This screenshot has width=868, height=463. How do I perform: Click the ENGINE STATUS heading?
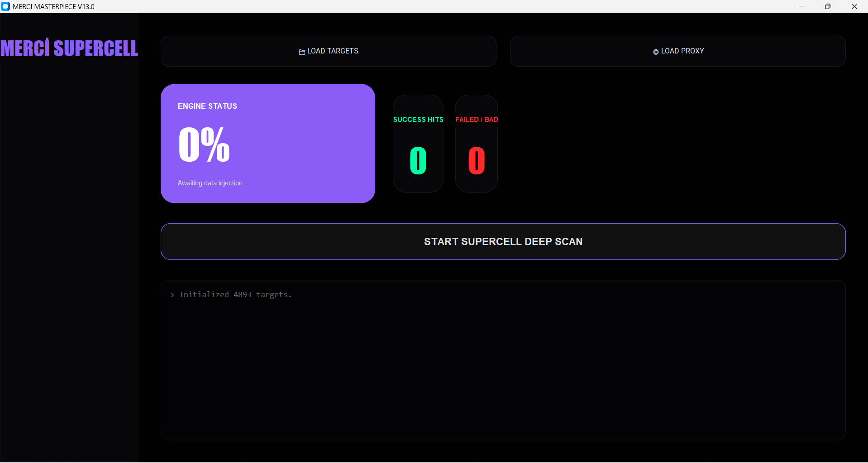pos(207,106)
